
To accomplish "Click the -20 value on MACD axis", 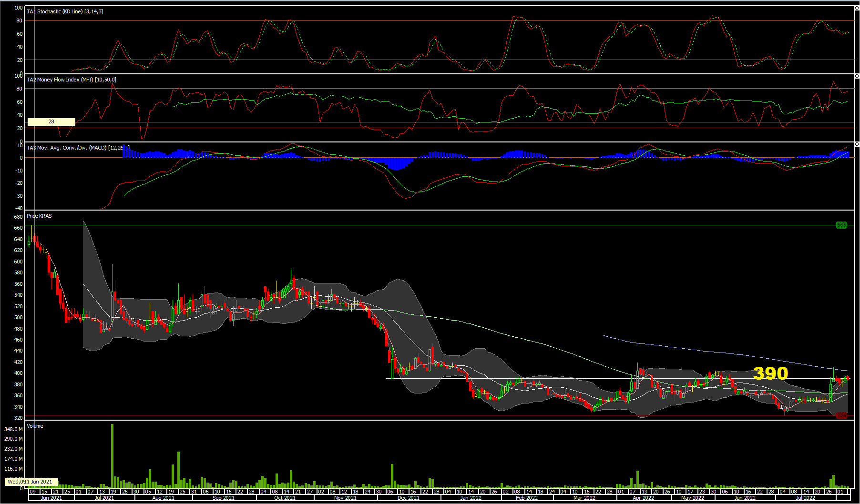I will (19, 183).
